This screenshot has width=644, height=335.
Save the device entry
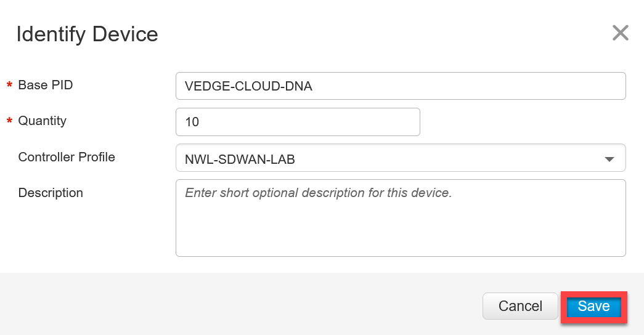(x=594, y=307)
